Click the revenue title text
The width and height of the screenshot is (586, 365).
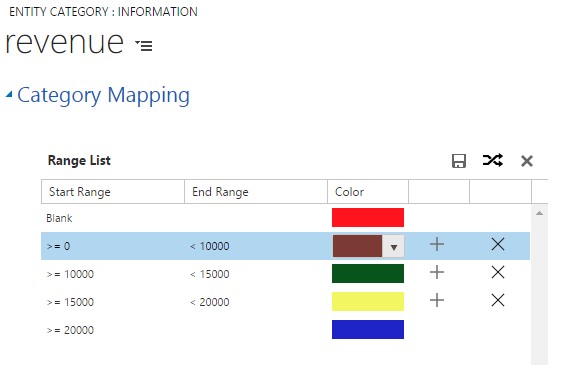64,42
